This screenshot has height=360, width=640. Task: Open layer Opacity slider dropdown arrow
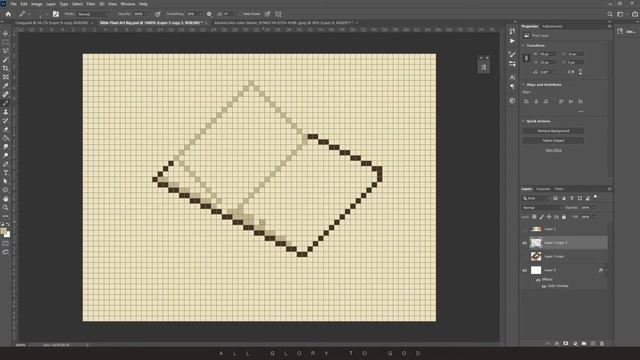tap(595, 208)
